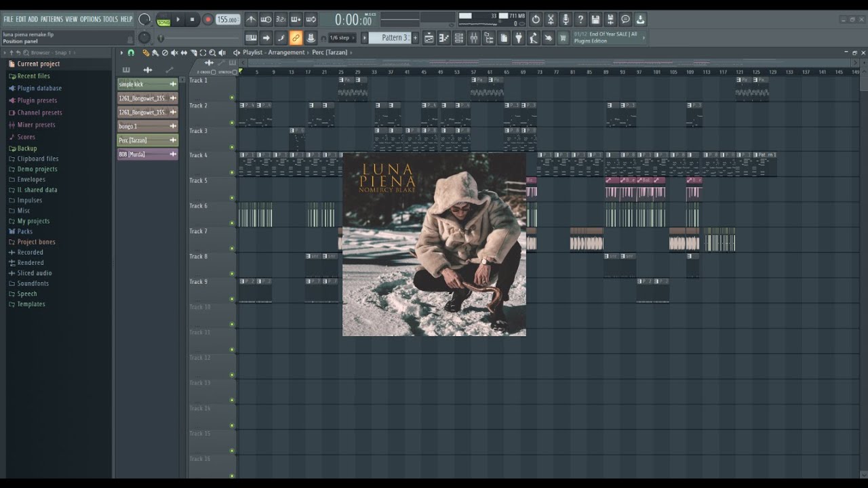
Task: Open the shopping cart store icon
Action: coord(563,38)
